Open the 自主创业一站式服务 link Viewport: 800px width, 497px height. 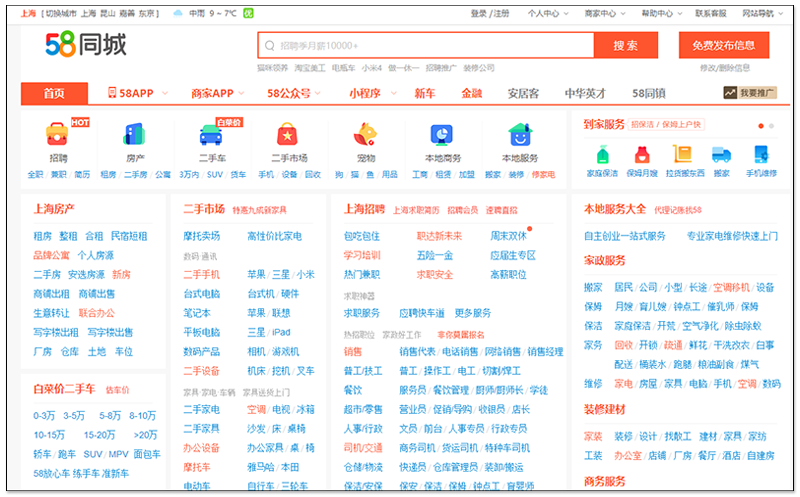[625, 236]
